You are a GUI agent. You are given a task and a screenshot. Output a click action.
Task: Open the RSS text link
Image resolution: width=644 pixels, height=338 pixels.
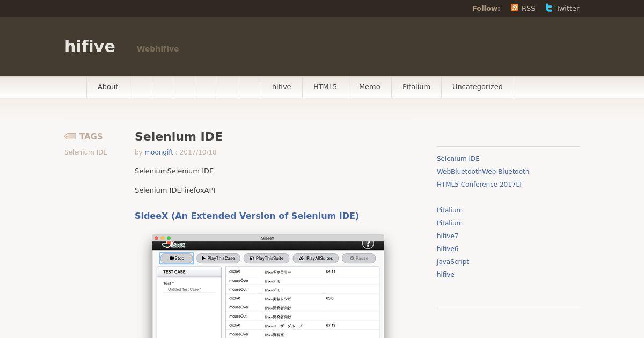528,8
